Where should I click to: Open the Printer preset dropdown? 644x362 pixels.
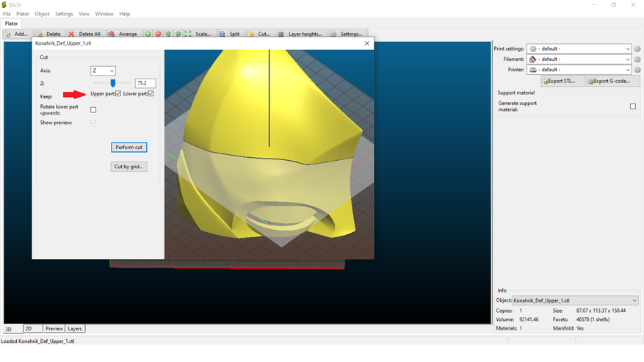click(579, 70)
